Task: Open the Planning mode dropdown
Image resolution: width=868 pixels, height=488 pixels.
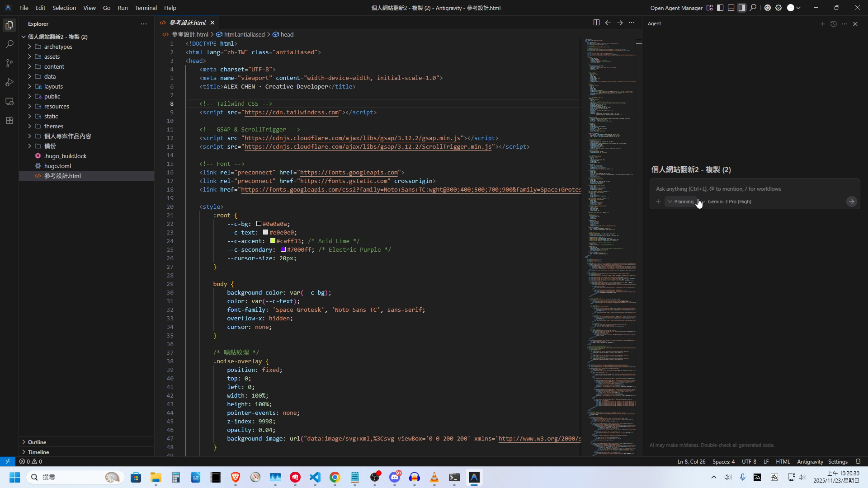Action: 680,202
